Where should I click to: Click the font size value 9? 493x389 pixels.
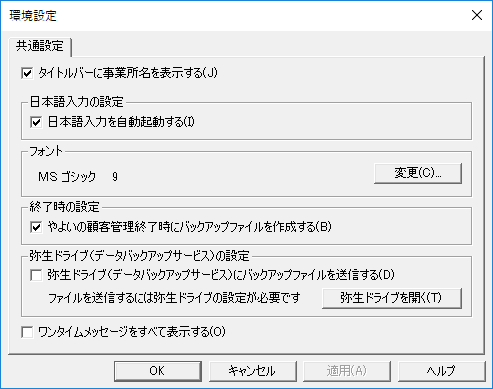[115, 176]
